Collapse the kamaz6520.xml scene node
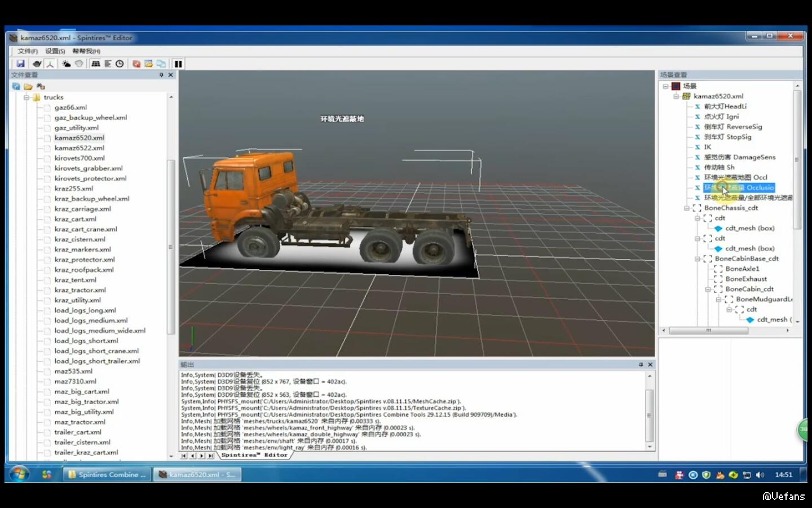The image size is (812, 508). click(676, 96)
